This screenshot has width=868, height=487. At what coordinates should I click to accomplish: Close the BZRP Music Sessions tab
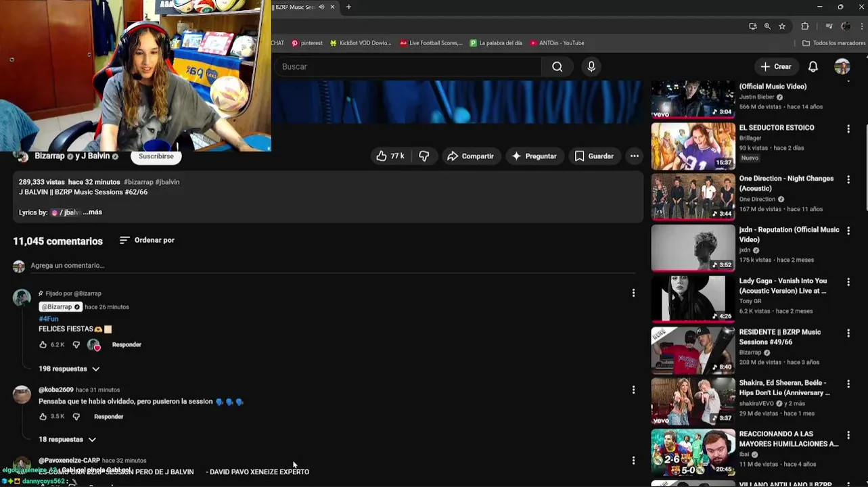click(332, 7)
